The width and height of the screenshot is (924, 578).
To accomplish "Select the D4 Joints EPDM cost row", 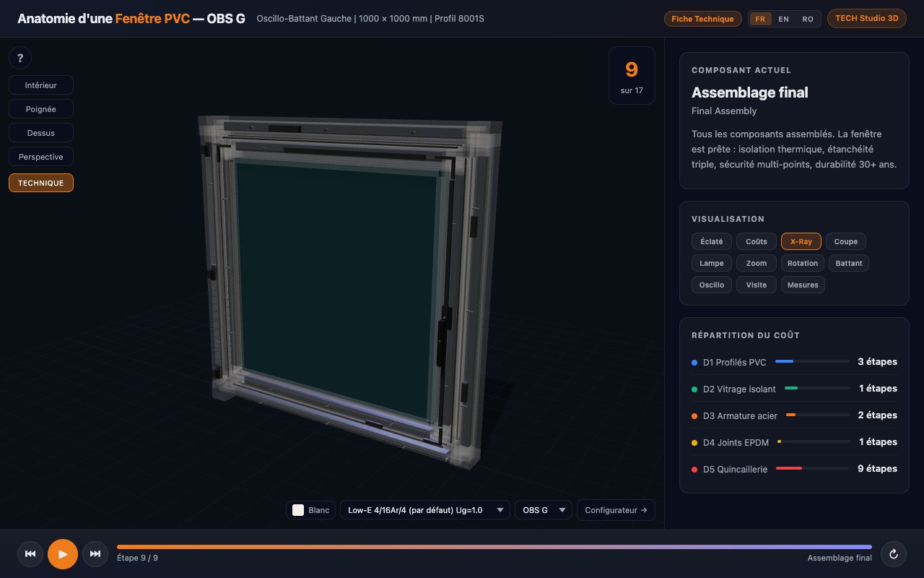I will coord(794,442).
